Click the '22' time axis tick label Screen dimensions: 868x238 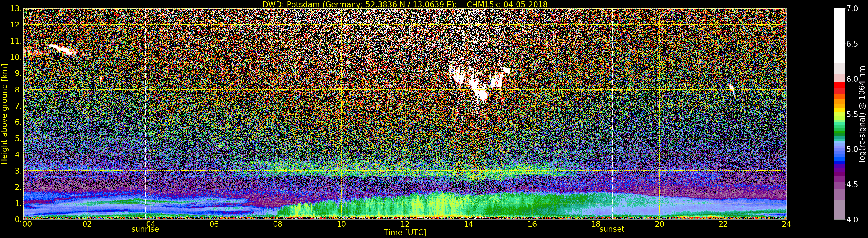pyautogui.click(x=723, y=224)
